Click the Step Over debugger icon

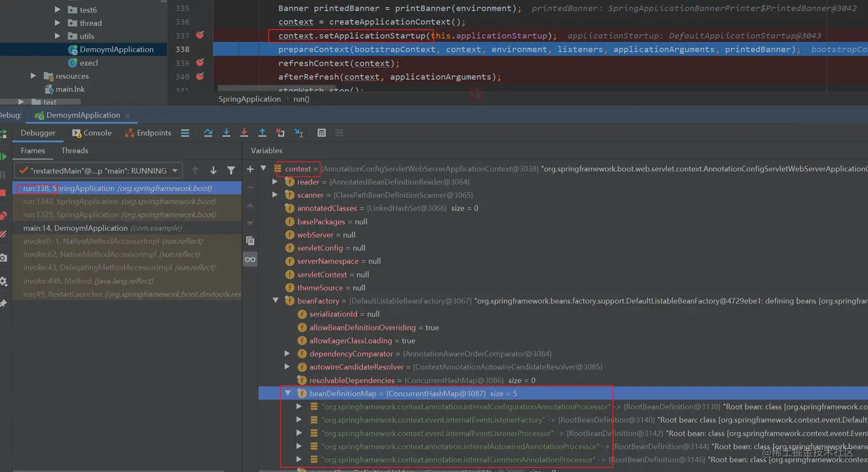[208, 133]
